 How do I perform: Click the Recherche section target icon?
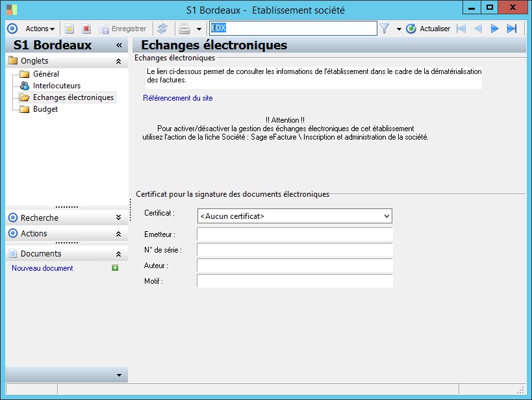tap(13, 218)
